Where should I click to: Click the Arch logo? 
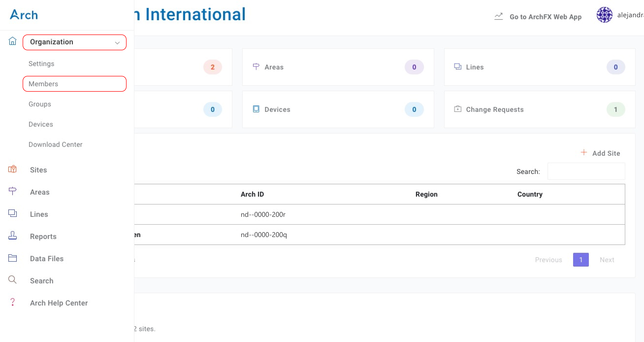[x=24, y=15]
